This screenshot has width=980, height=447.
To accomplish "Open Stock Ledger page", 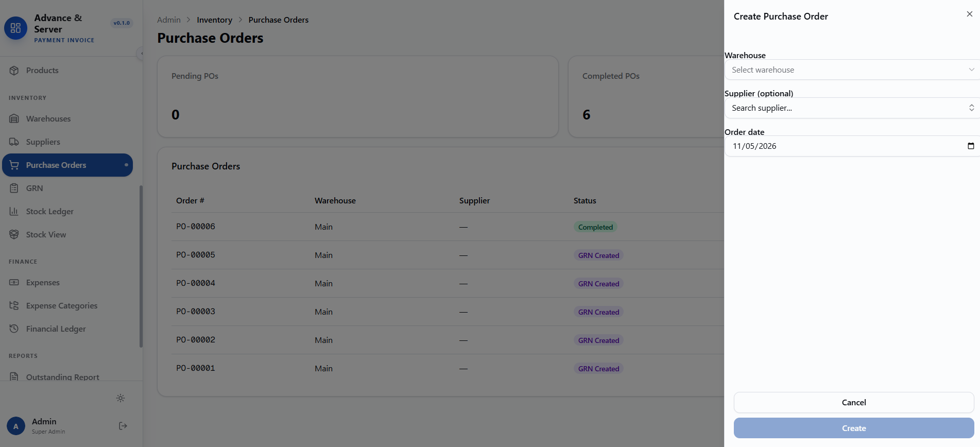I will coord(67,212).
